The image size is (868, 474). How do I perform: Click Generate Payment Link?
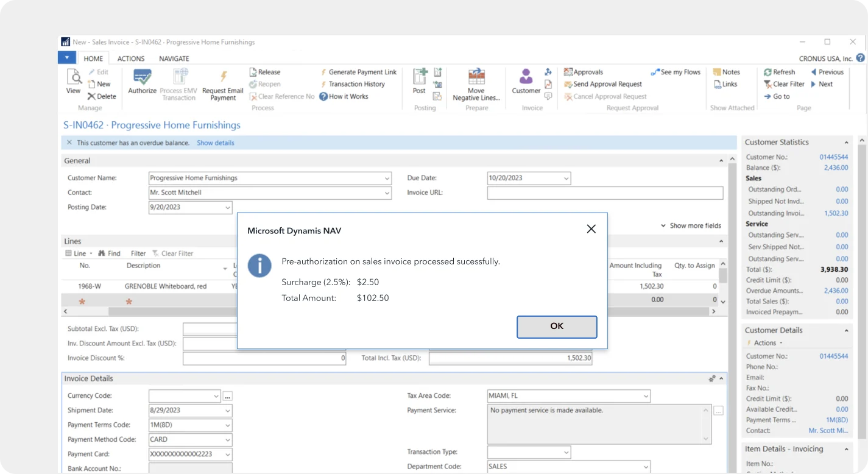point(358,72)
